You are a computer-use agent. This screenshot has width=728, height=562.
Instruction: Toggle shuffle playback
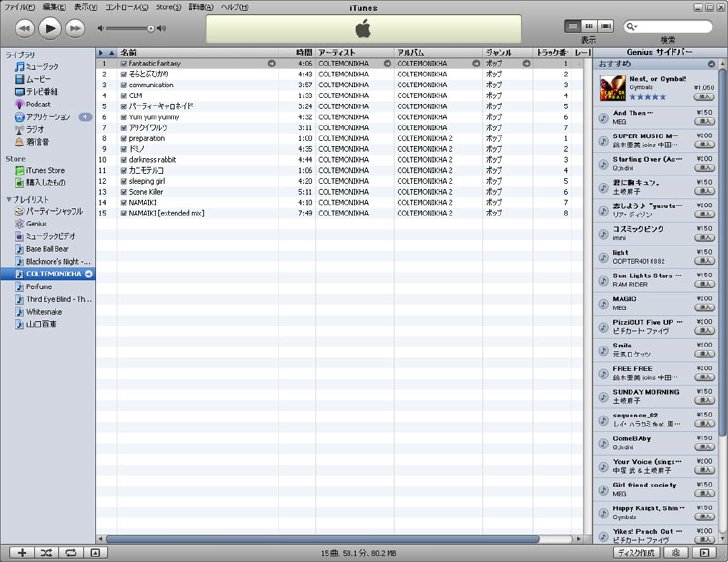point(46,553)
